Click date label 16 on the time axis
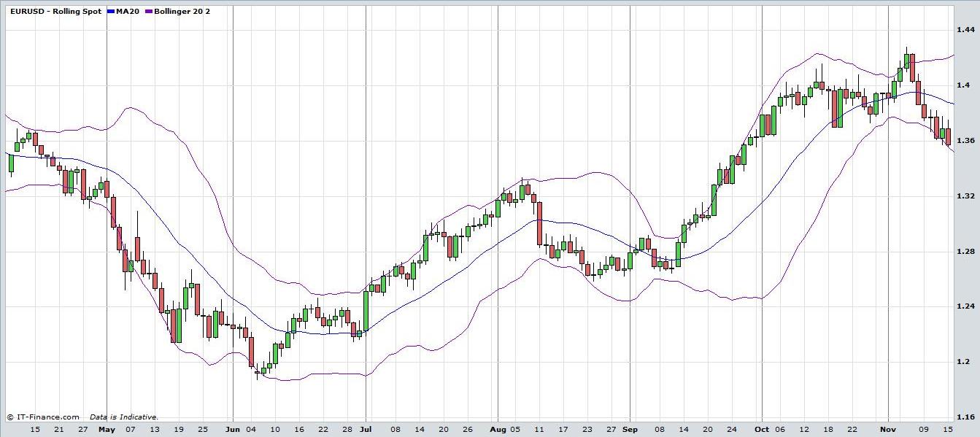 coord(299,430)
